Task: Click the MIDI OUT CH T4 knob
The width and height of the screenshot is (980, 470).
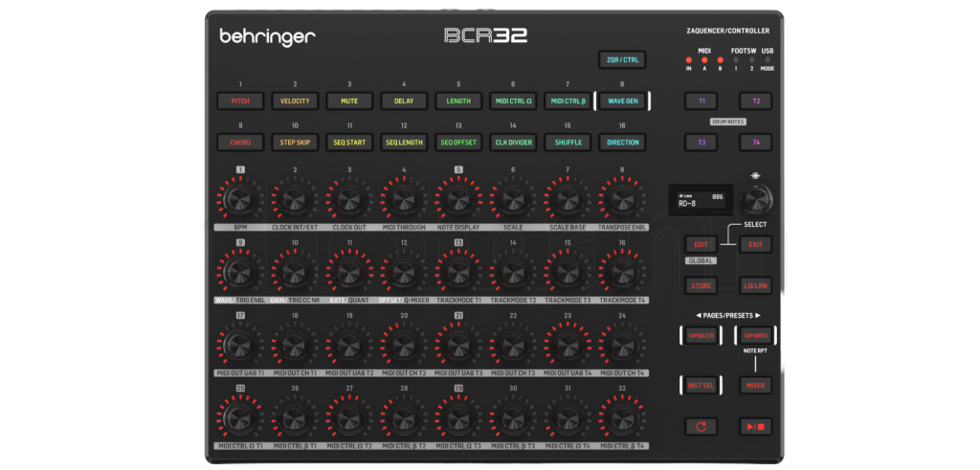Action: (x=622, y=345)
